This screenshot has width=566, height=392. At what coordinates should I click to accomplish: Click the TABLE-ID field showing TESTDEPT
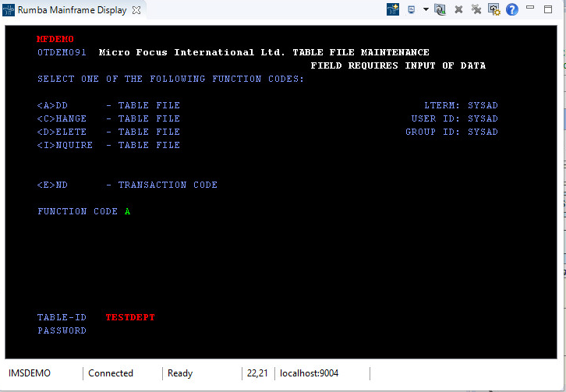click(x=130, y=317)
